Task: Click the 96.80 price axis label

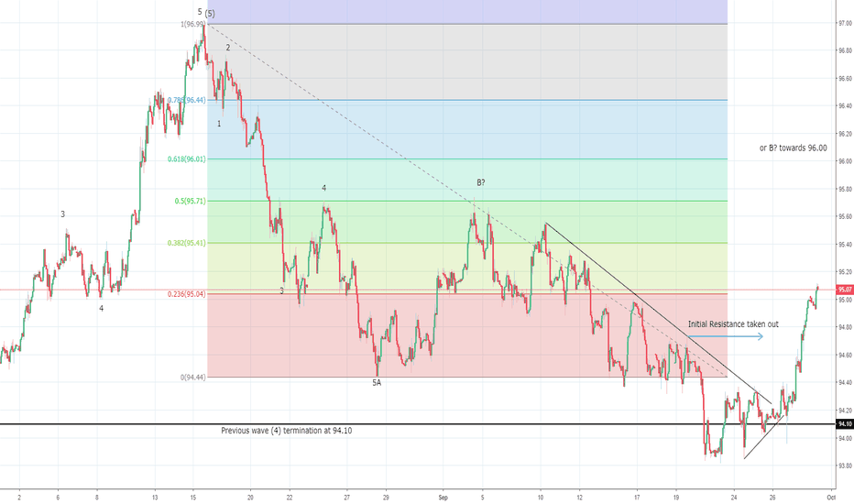Action: point(845,50)
